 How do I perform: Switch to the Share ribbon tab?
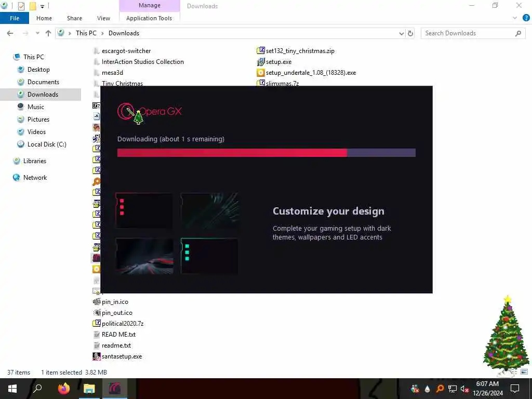coord(74,18)
